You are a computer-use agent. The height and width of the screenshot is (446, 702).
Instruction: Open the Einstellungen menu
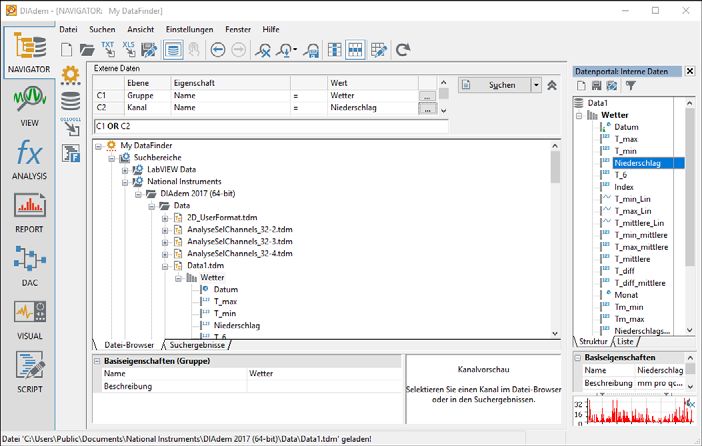189,30
